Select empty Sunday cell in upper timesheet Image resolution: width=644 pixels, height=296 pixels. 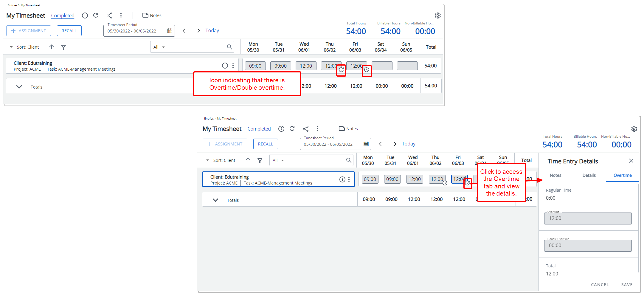[x=407, y=66]
